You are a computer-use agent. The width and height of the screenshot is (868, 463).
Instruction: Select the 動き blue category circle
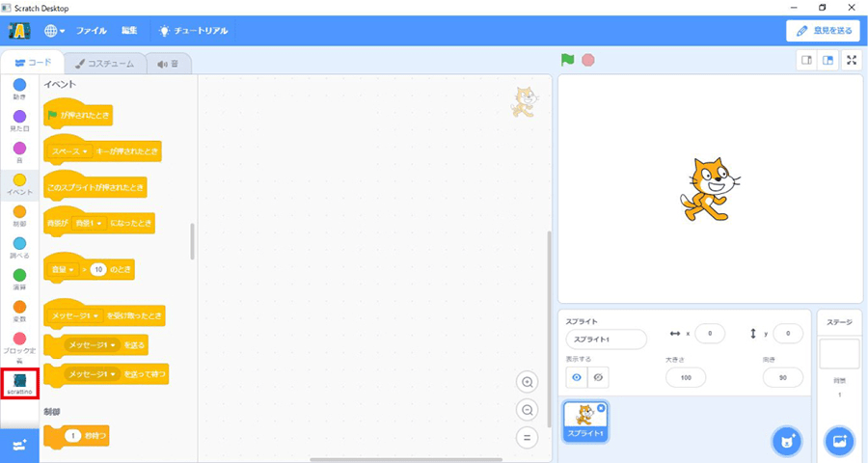point(19,85)
